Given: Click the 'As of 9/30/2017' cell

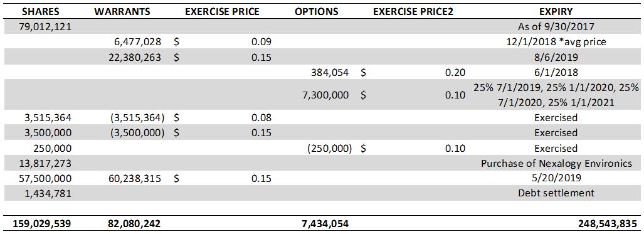Looking at the screenshot, I should [556, 27].
